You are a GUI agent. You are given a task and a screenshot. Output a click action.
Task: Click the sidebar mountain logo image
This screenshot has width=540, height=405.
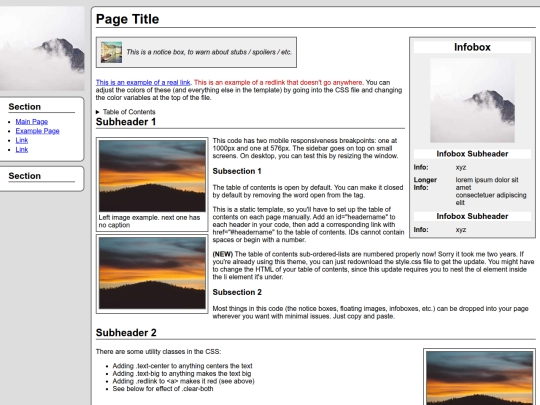pos(42,49)
